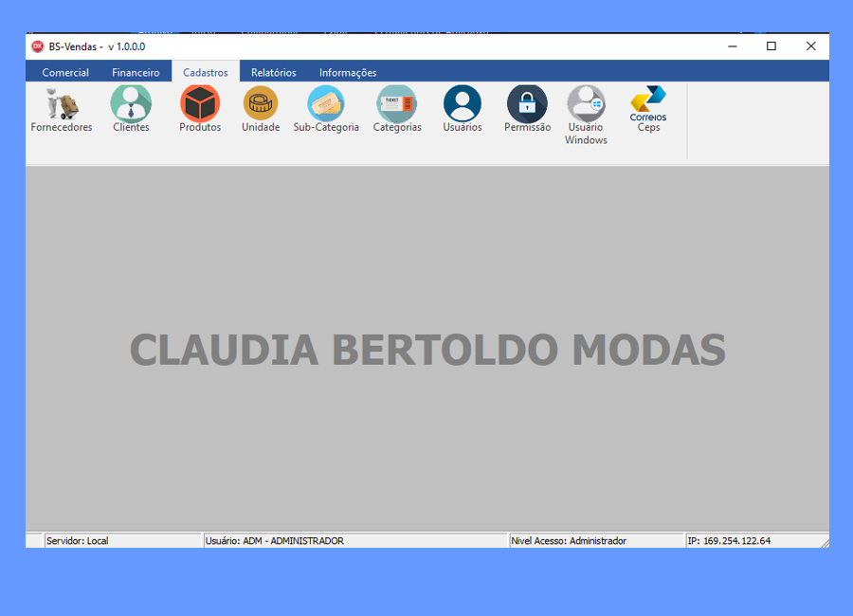Screen dimensions: 853x616
Task: Open Sub-Categoria from the ribbon
Action: (x=326, y=105)
